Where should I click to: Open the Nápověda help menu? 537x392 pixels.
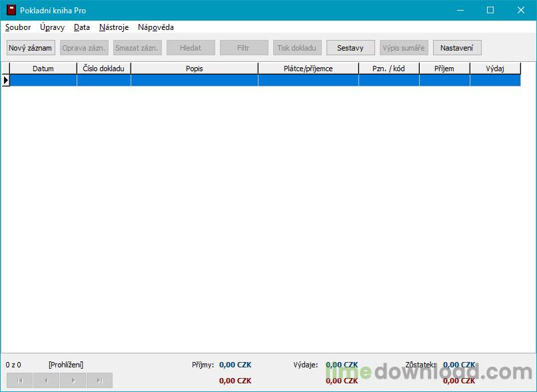[x=156, y=27]
